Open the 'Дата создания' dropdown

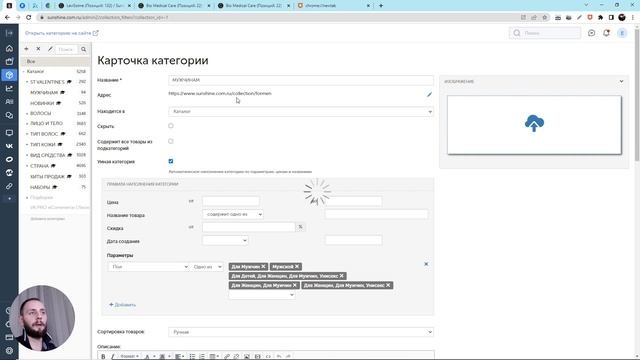pyautogui.click(x=225, y=240)
